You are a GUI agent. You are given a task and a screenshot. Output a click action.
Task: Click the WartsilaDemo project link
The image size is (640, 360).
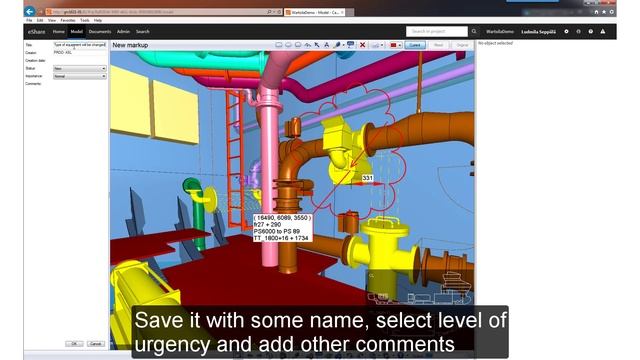pos(500,31)
